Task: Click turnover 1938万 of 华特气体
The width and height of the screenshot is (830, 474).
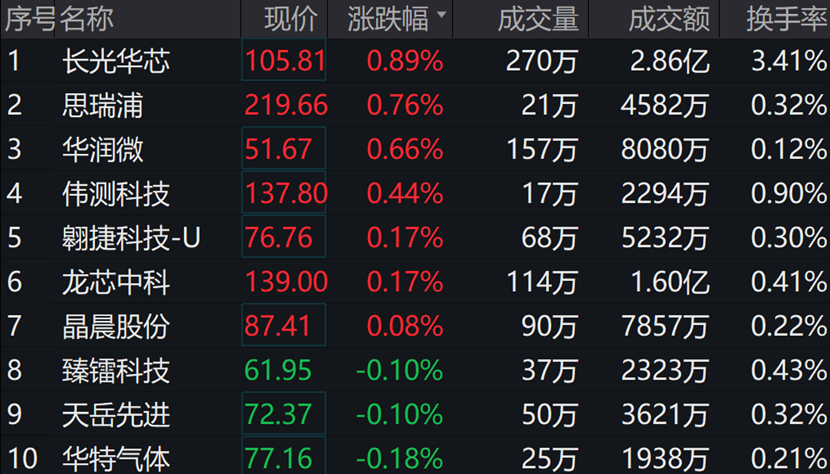Action: (665, 459)
